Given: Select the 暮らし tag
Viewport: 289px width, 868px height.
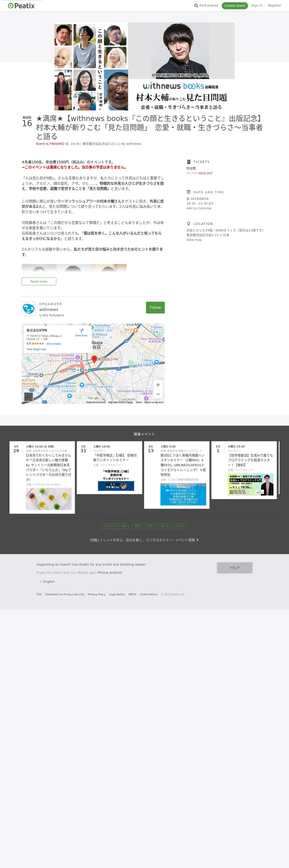Looking at the screenshot, I should [x=165, y=526].
